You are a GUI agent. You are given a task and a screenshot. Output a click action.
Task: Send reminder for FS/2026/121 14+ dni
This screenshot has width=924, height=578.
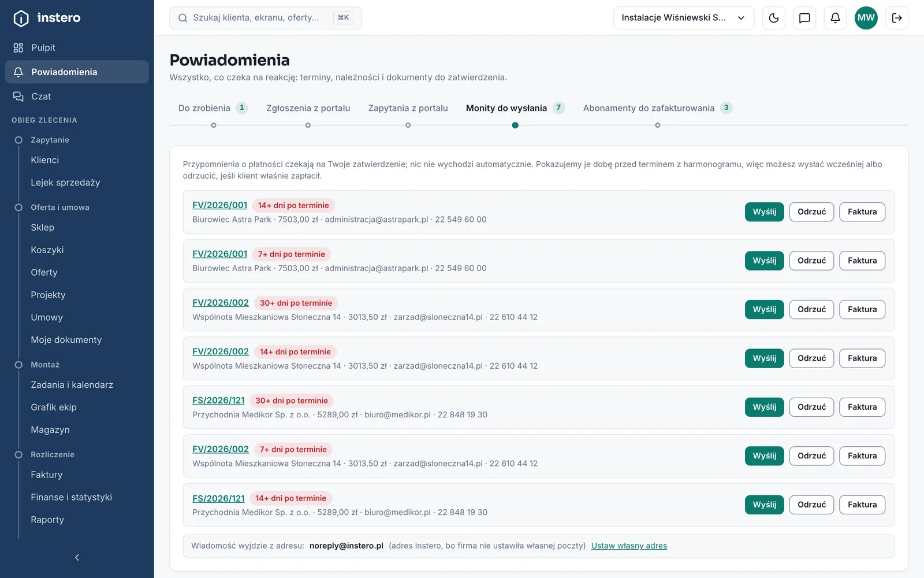click(x=764, y=505)
